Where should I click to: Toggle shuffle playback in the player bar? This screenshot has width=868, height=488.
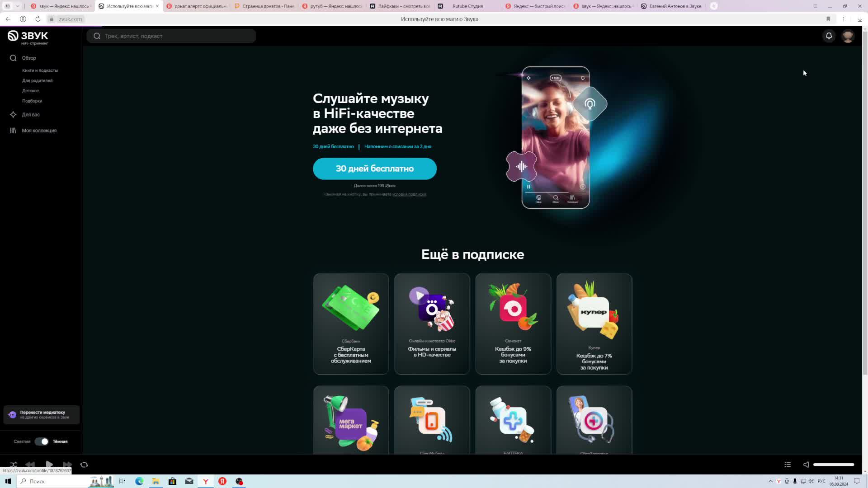(x=14, y=465)
